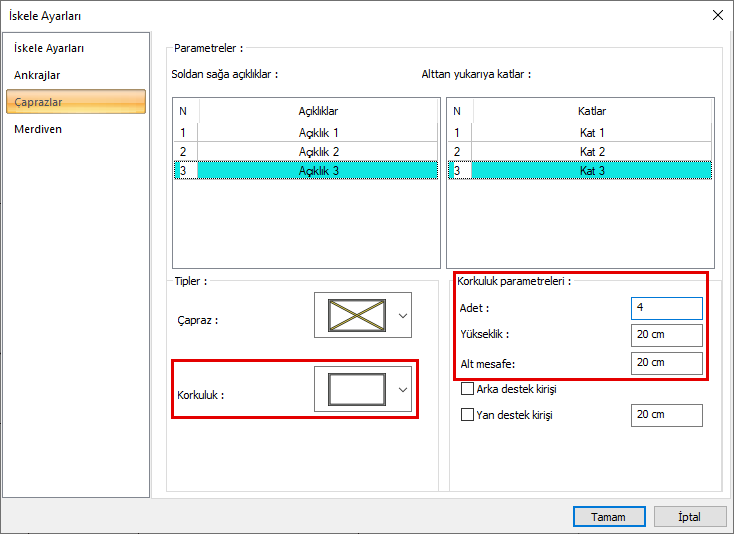Enable Arka destek kirişi checkbox
The image size is (734, 534).
[467, 389]
